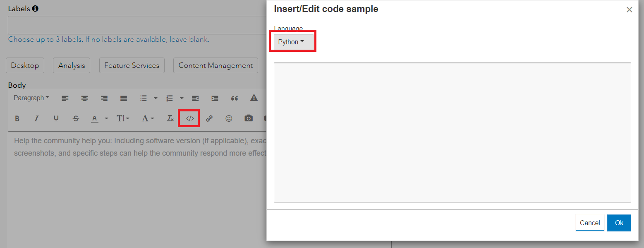Click inside the code sample text area

tap(452, 132)
